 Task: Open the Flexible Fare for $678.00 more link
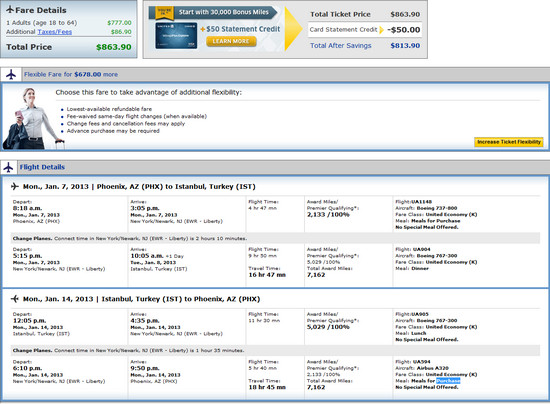(x=71, y=74)
